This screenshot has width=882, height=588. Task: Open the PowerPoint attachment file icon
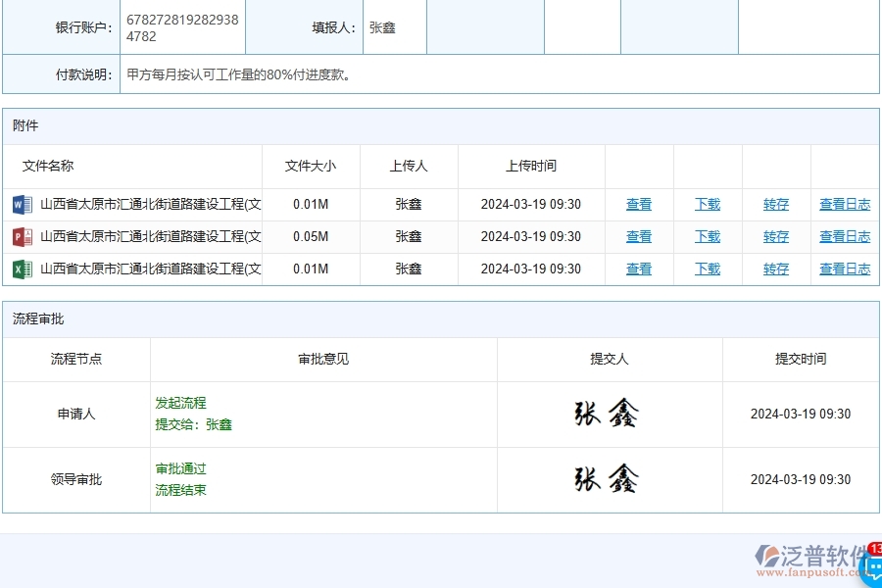pos(23,236)
